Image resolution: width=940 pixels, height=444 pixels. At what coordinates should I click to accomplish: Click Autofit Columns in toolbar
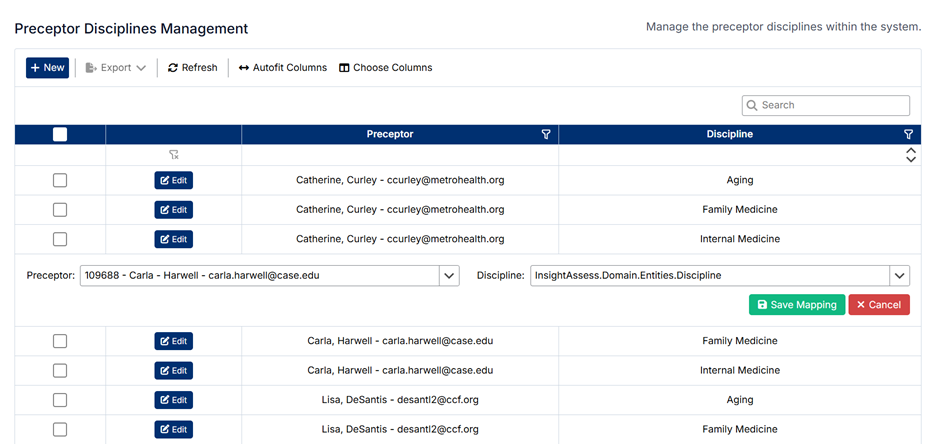point(282,68)
